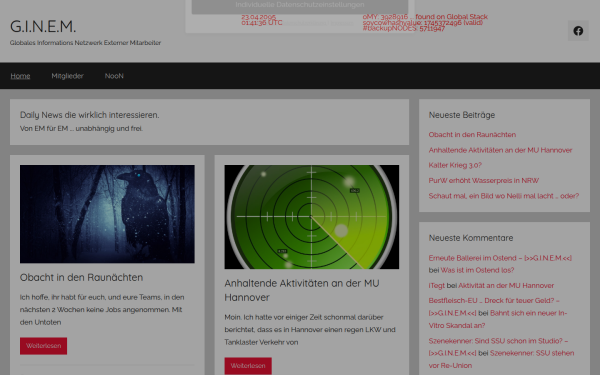Open sidebar link Anhaltende Aktivitäten an der MU Hannover
The width and height of the screenshot is (600, 375).
click(x=500, y=150)
